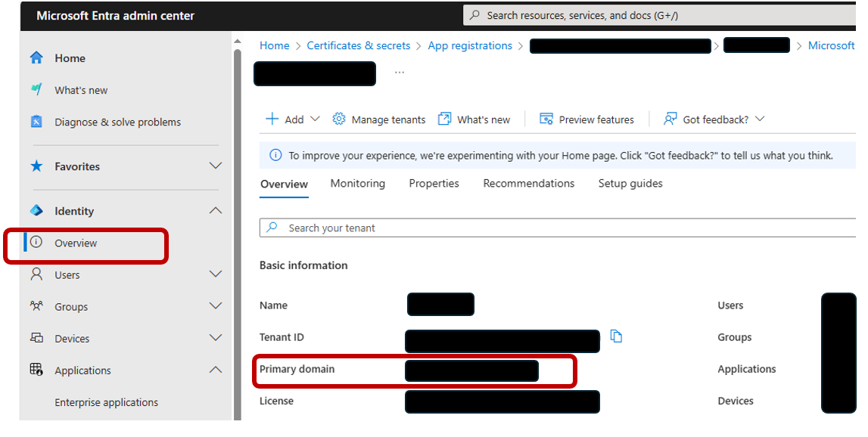Click the magnifier in top search bar

point(474,15)
